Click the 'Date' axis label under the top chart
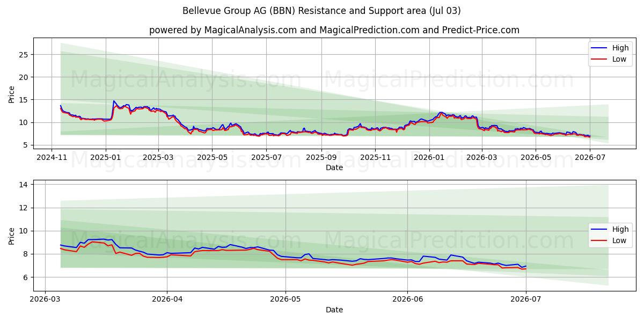644x322 pixels. pos(334,167)
